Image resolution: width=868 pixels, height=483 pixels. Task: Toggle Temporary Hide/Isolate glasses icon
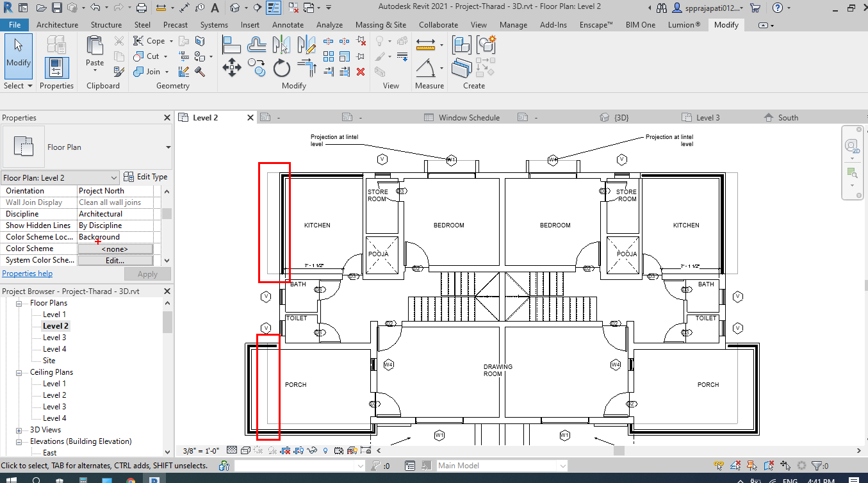click(313, 450)
